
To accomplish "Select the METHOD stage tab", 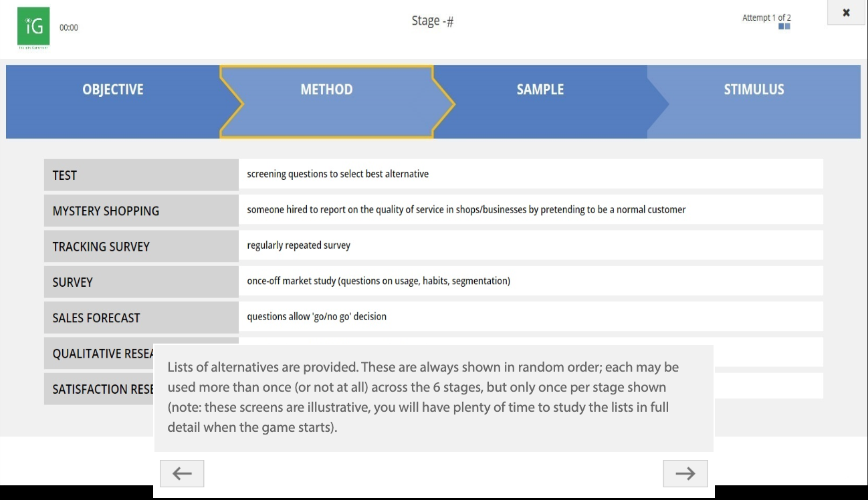I will click(326, 90).
